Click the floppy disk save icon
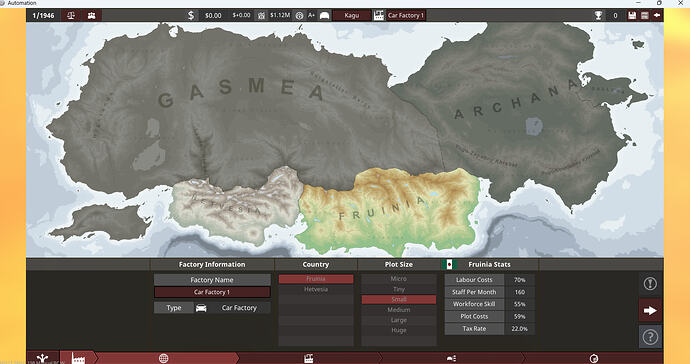The height and width of the screenshot is (364, 690). [632, 15]
